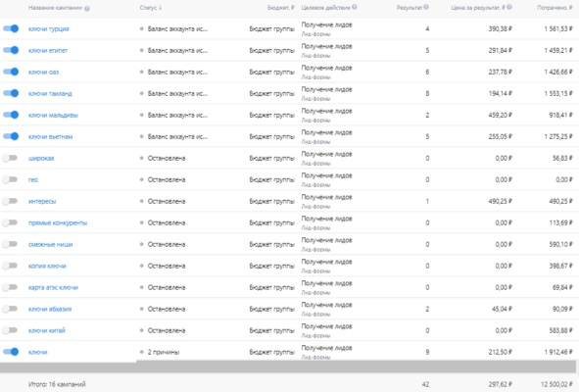Disable the ключи турция campaign toggle
579x392 pixels.
pyautogui.click(x=11, y=28)
